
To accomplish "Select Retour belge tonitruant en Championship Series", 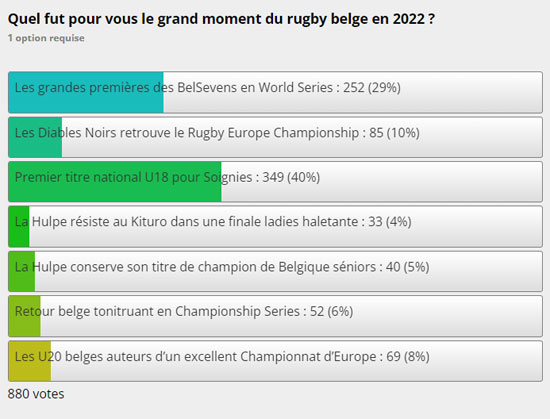I will pos(275,316).
